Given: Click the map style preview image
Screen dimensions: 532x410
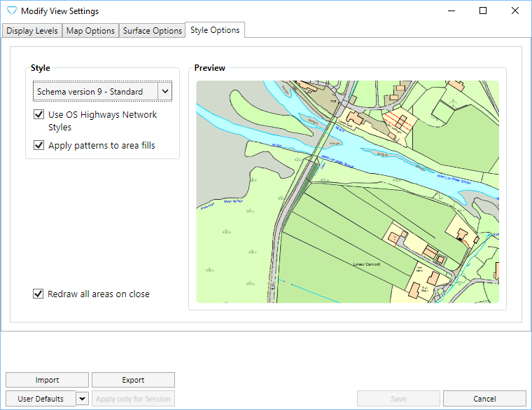Looking at the screenshot, I should 347,191.
